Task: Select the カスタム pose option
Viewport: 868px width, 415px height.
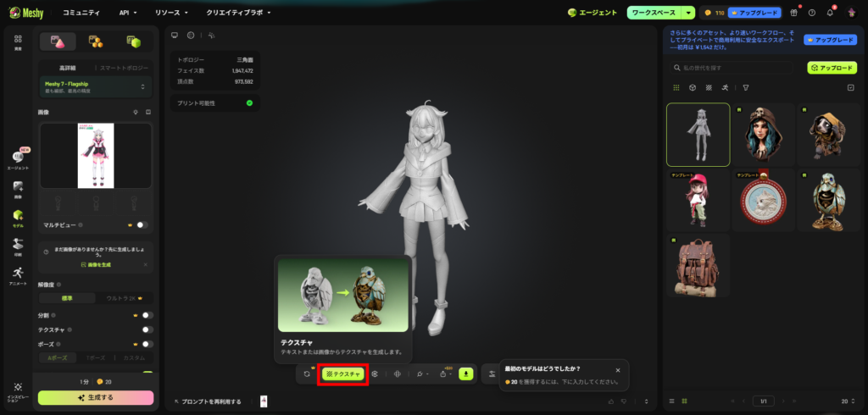Action: coord(134,358)
